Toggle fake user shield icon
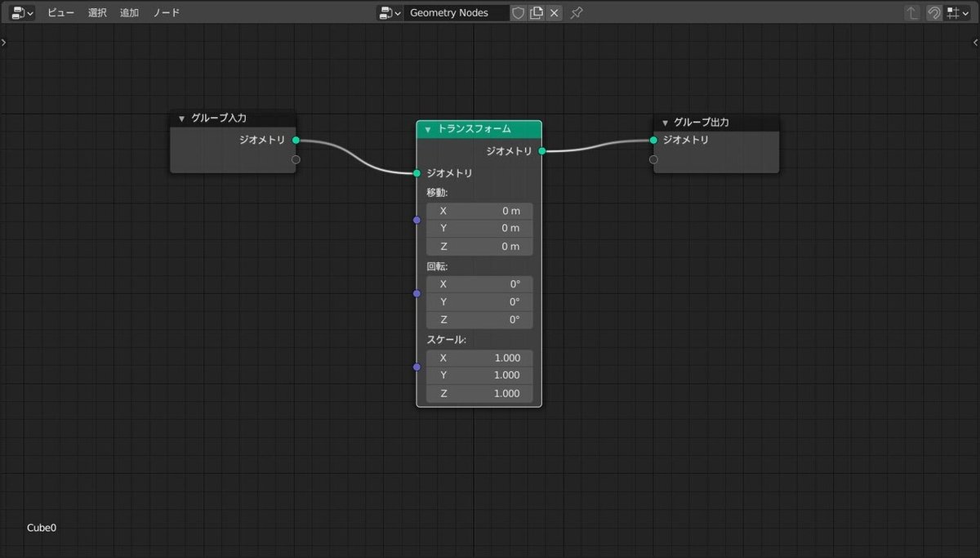Viewport: 980px width, 558px height. (518, 12)
